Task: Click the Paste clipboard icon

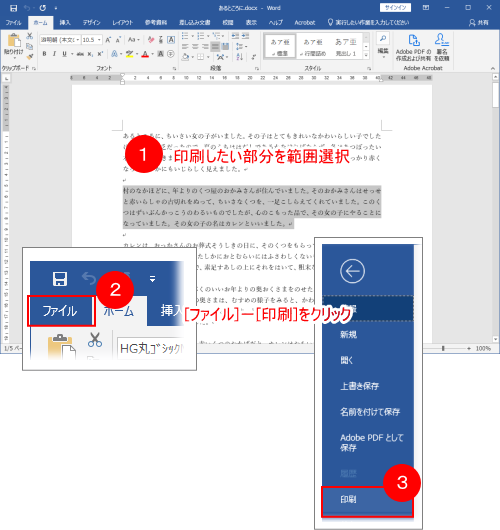Action: click(x=14, y=40)
